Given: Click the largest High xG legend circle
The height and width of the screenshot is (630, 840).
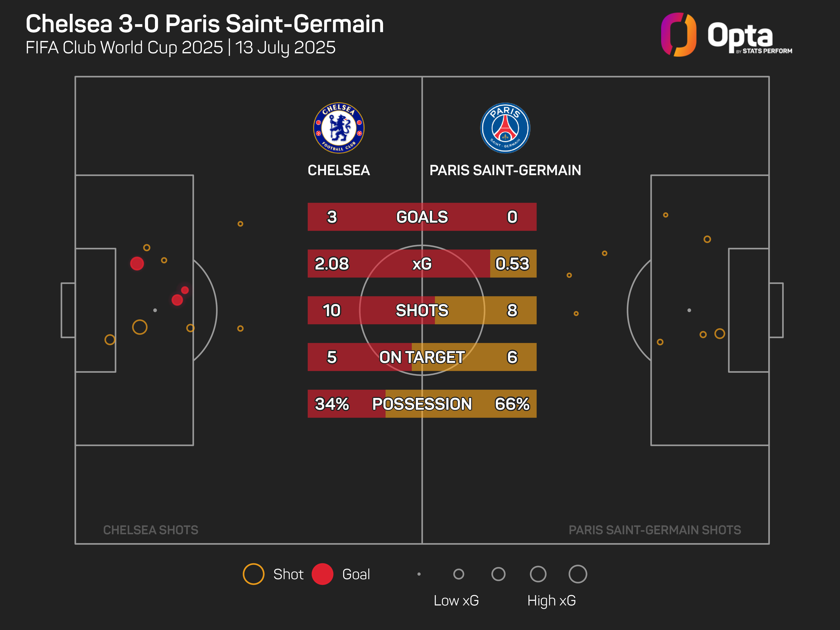Looking at the screenshot, I should pyautogui.click(x=577, y=574).
